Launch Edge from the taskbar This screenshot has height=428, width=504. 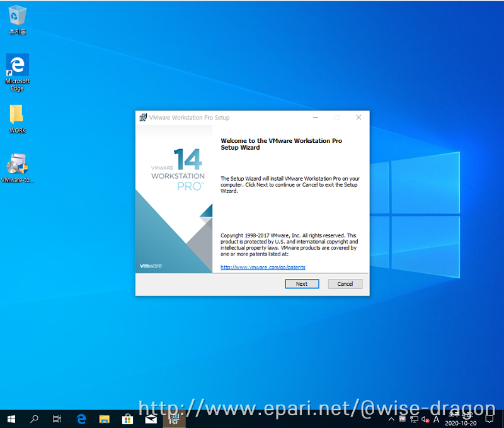click(81, 419)
